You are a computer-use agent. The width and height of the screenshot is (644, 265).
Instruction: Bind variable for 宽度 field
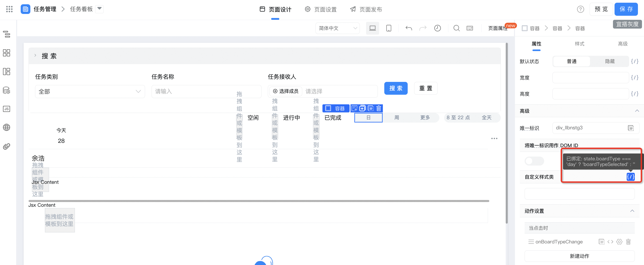(x=635, y=78)
